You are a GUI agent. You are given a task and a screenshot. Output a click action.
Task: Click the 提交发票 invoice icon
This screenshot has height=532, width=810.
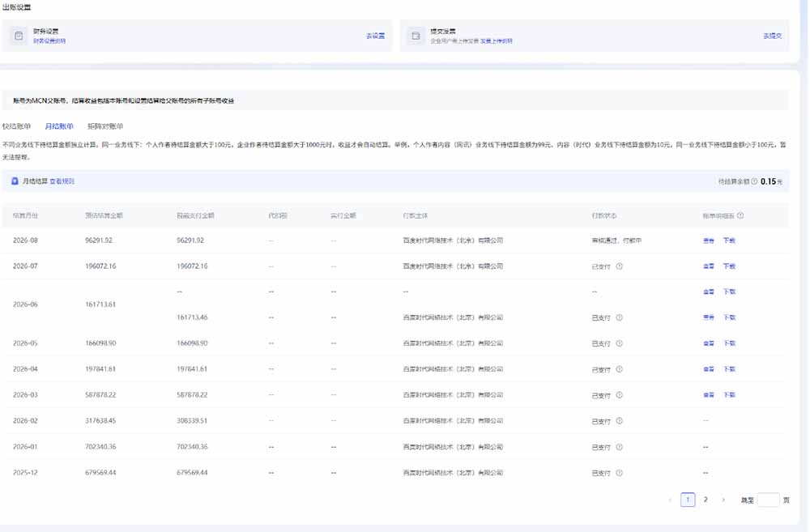coord(416,36)
